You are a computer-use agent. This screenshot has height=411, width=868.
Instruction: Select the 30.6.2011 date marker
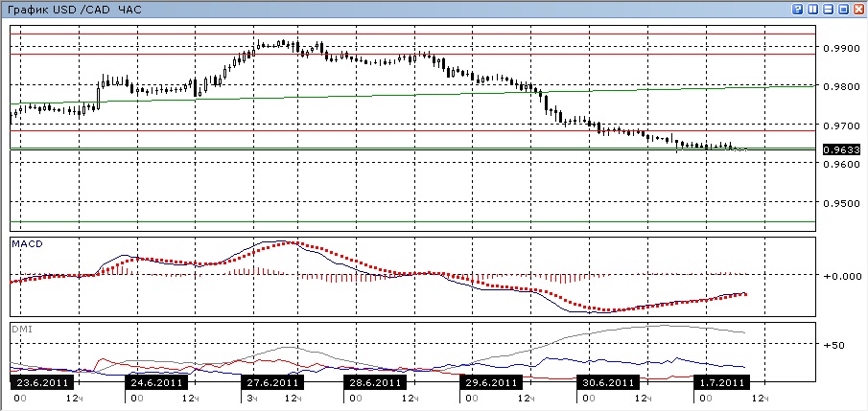tap(608, 382)
